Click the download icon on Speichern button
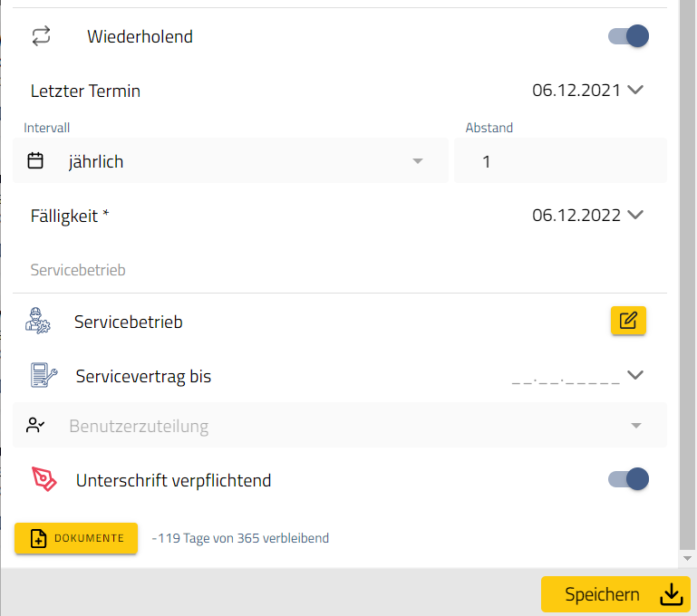Screen dimensions: 697x616 click(671, 594)
